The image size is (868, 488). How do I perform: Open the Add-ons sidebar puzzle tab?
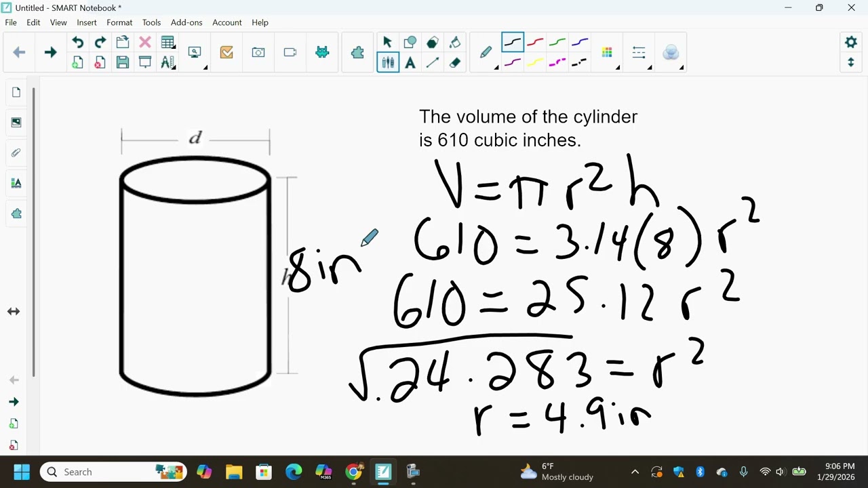pos(16,213)
